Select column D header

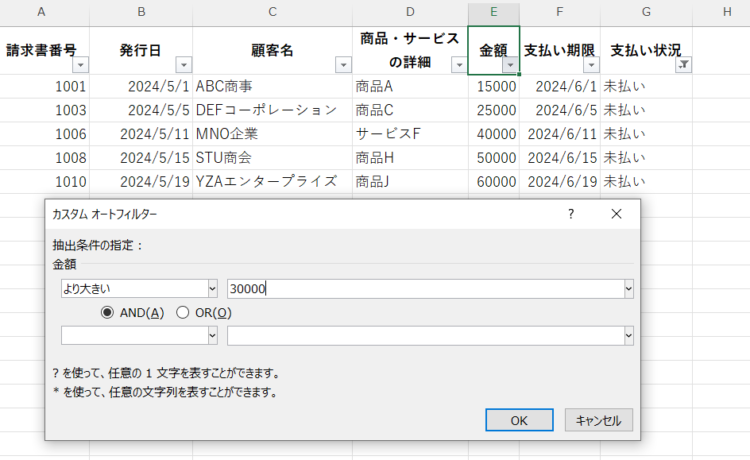(410, 12)
